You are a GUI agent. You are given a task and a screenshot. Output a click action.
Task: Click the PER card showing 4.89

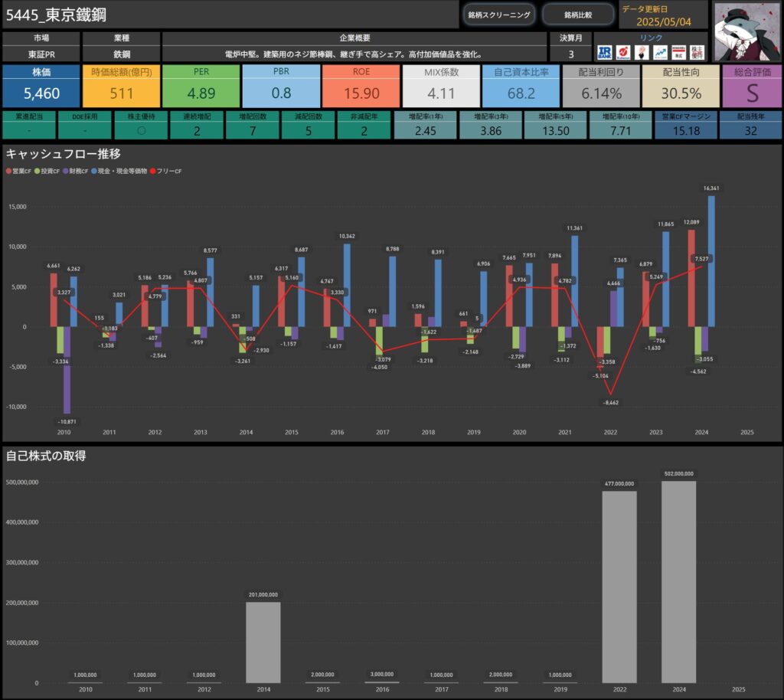[201, 86]
